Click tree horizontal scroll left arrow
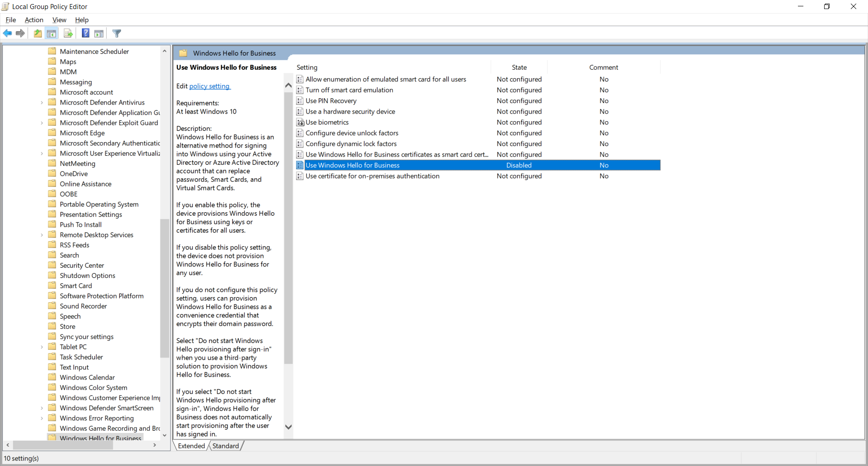 click(7, 445)
